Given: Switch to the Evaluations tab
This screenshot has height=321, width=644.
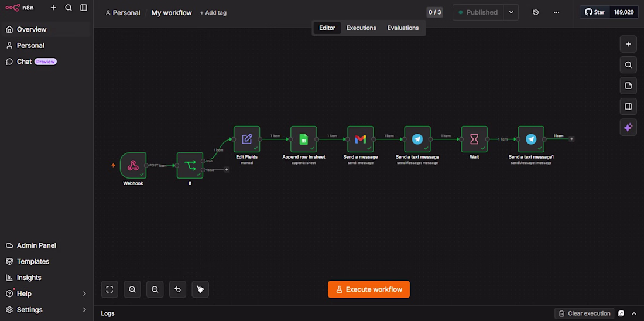Looking at the screenshot, I should [403, 28].
